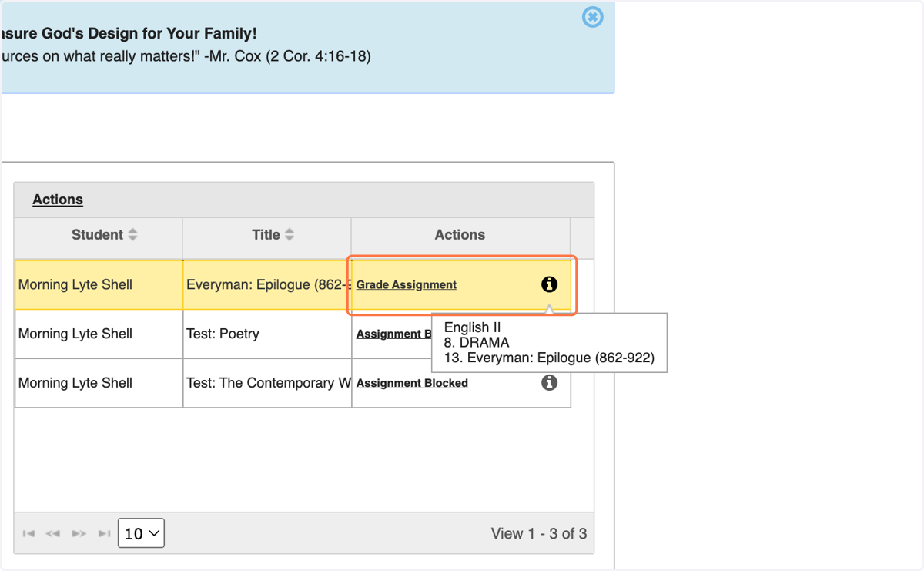Click the Mr. Cox quote text in banner
Image resolution: width=924 pixels, height=571 pixels.
tap(187, 56)
